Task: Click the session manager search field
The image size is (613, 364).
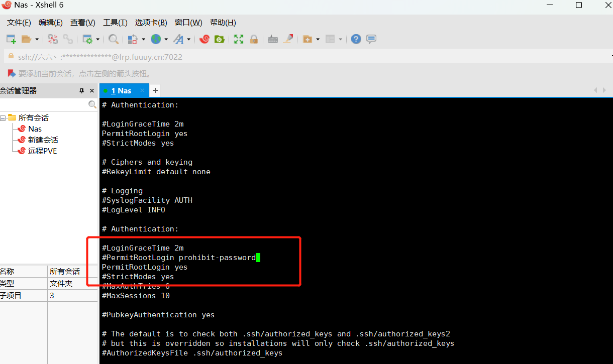Action: (x=44, y=104)
